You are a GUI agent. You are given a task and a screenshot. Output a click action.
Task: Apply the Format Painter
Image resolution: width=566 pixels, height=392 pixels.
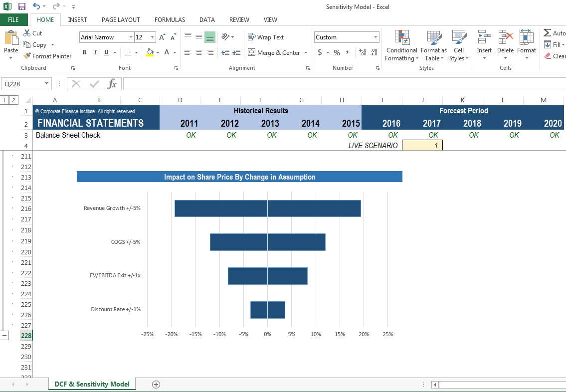[47, 56]
